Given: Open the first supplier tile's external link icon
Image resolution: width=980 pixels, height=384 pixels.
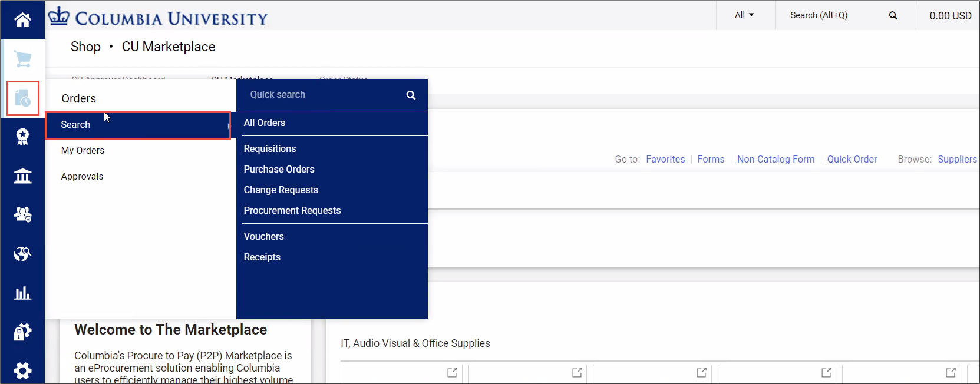Looking at the screenshot, I should coord(452,372).
